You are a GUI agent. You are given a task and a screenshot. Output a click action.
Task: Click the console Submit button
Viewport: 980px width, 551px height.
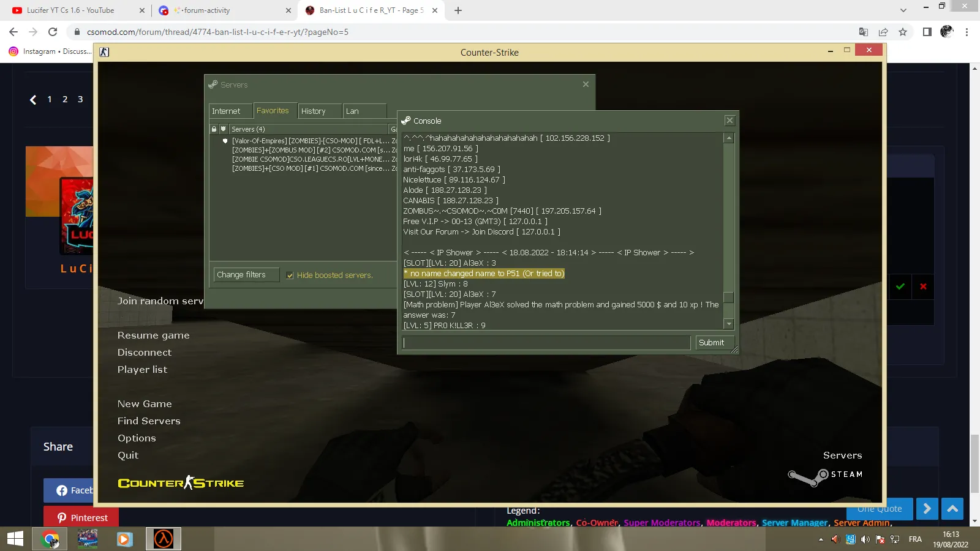(x=711, y=343)
